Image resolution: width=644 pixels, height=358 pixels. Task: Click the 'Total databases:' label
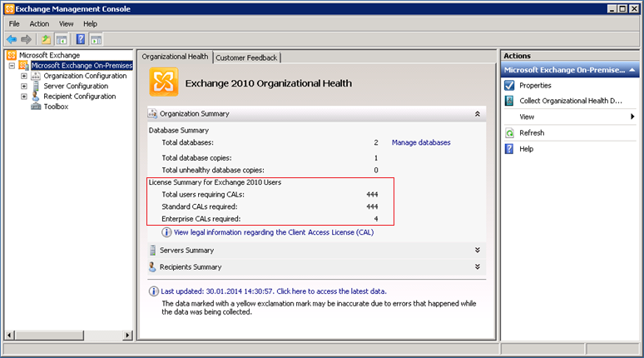click(x=188, y=142)
